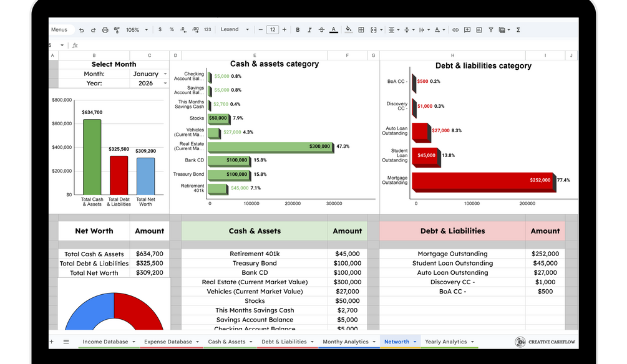
Task: Select the $252,000 amount cell
Action: (x=545, y=254)
